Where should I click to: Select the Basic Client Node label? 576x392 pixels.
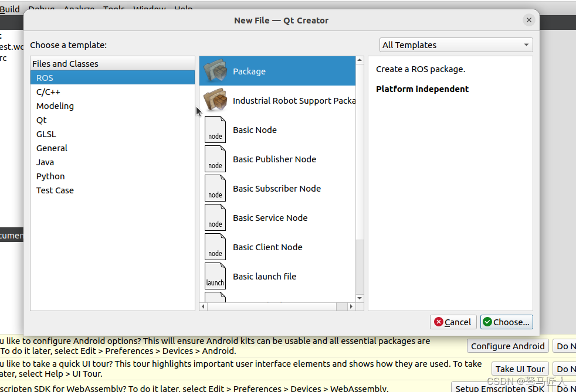click(x=267, y=247)
